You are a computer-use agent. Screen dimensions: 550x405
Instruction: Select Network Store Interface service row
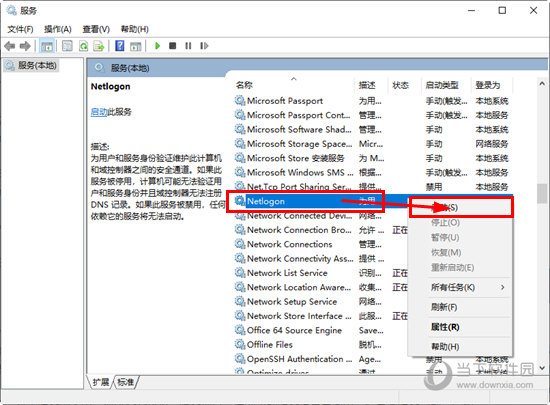click(x=321, y=316)
